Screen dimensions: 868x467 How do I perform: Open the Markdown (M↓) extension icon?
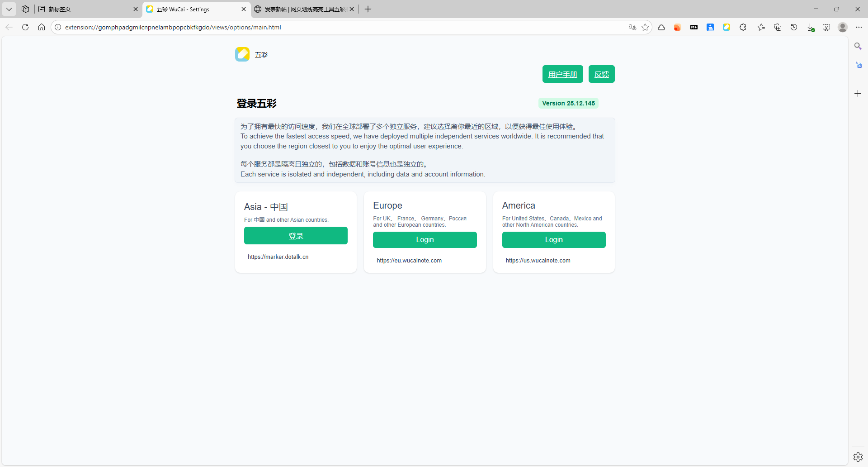[694, 27]
